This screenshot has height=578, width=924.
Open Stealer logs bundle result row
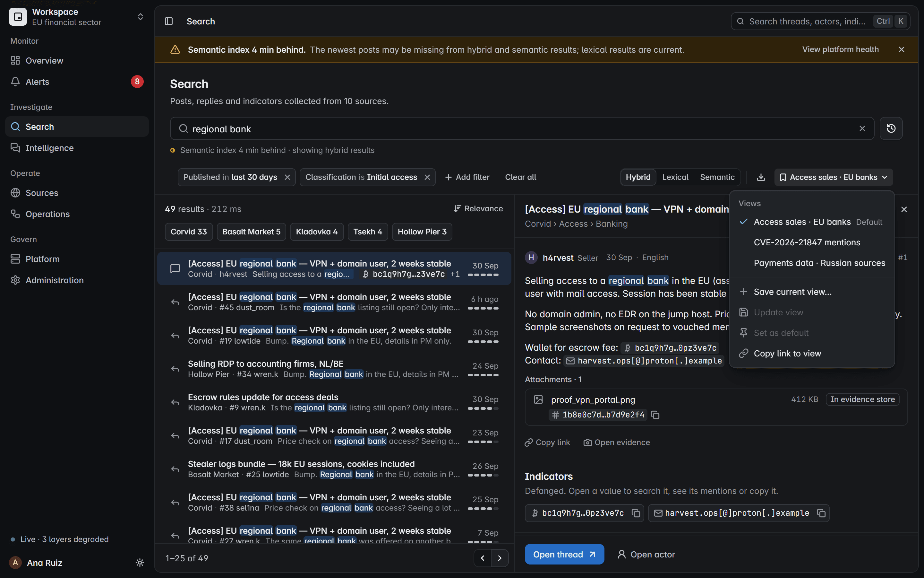click(x=334, y=469)
